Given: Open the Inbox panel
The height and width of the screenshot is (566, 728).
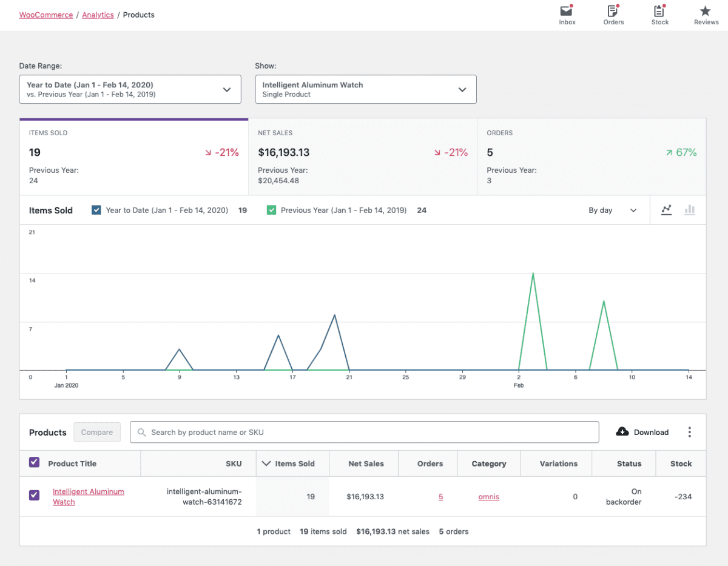Looking at the screenshot, I should (567, 11).
